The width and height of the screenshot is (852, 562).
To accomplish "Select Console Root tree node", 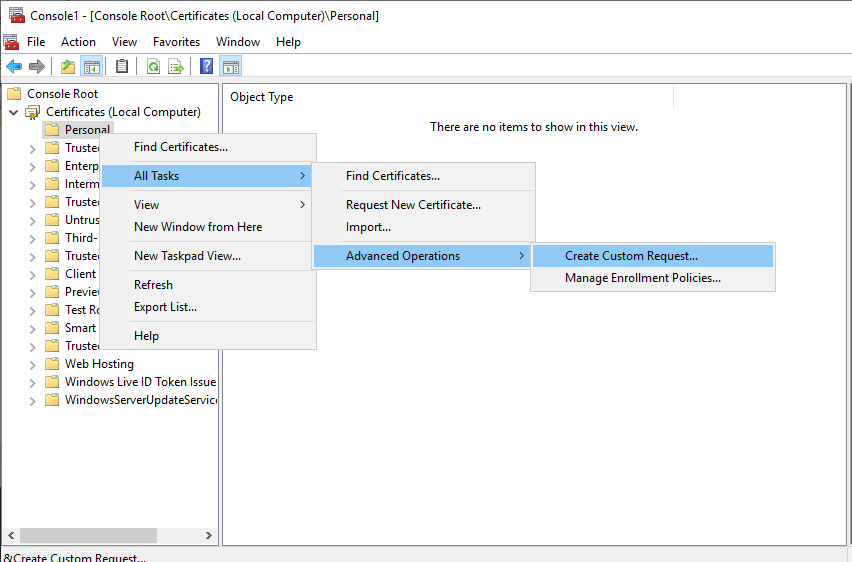I will pos(62,94).
